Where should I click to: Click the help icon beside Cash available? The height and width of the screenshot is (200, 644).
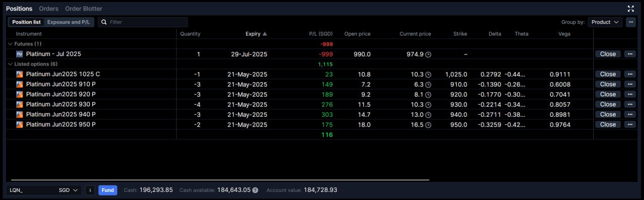[255, 190]
